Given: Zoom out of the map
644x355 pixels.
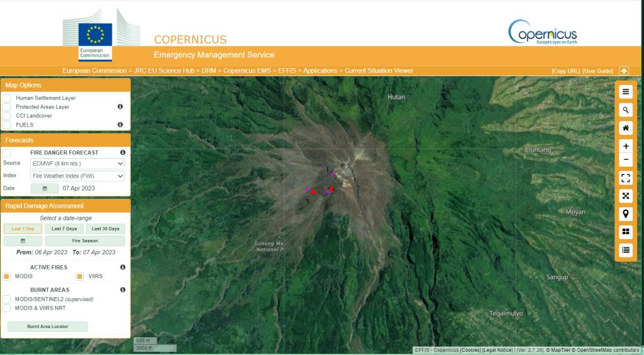Looking at the screenshot, I should pyautogui.click(x=625, y=160).
